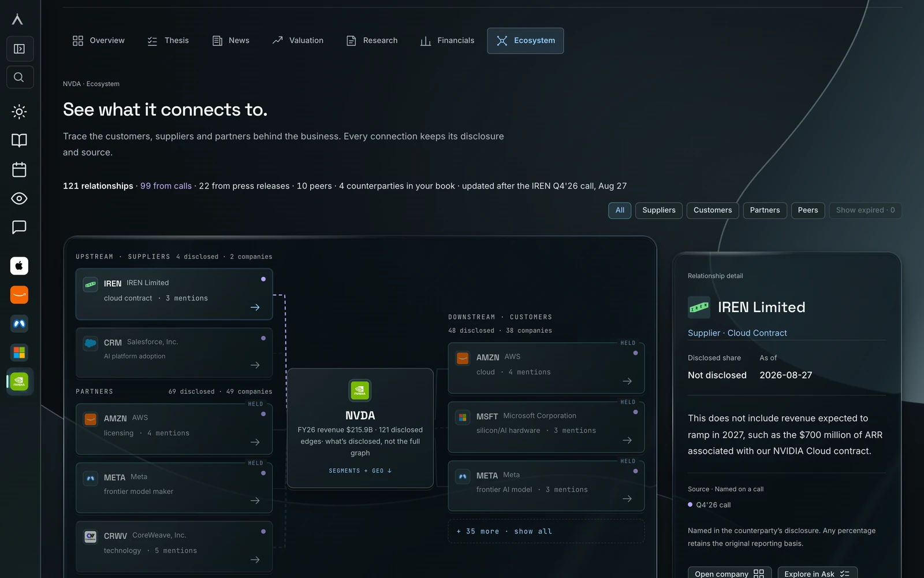The height and width of the screenshot is (578, 924).
Task: Toggle Show expired relationships
Action: pyautogui.click(x=865, y=210)
